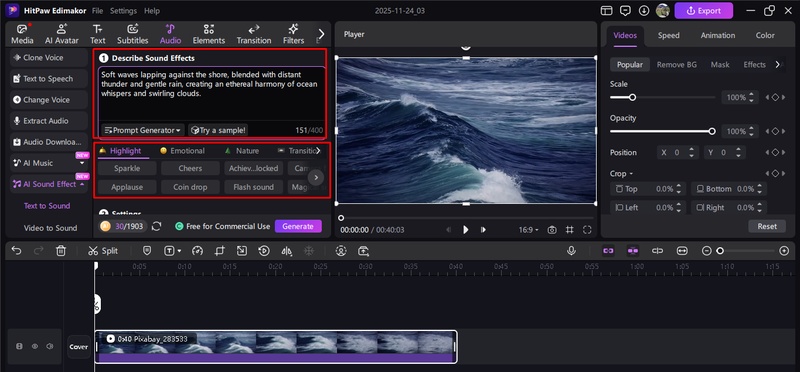Viewport: 800px width, 372px height.
Task: Switch to the Animation properties tab
Action: [718, 35]
